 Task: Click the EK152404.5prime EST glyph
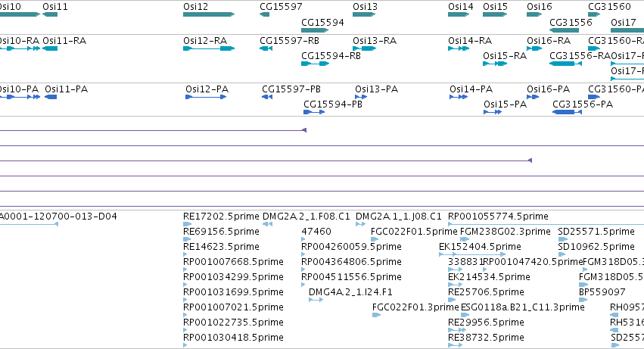pyautogui.click(x=472, y=254)
